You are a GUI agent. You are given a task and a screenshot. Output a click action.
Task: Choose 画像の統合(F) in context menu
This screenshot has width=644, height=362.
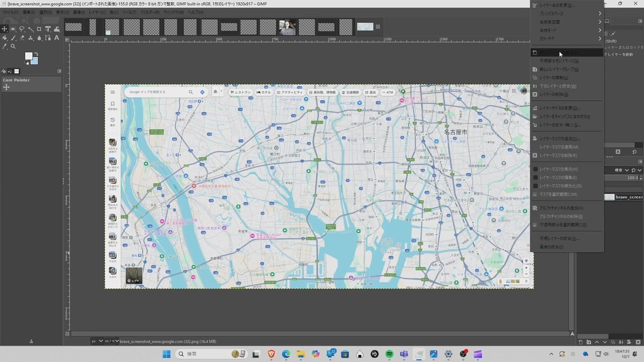pyautogui.click(x=567, y=247)
